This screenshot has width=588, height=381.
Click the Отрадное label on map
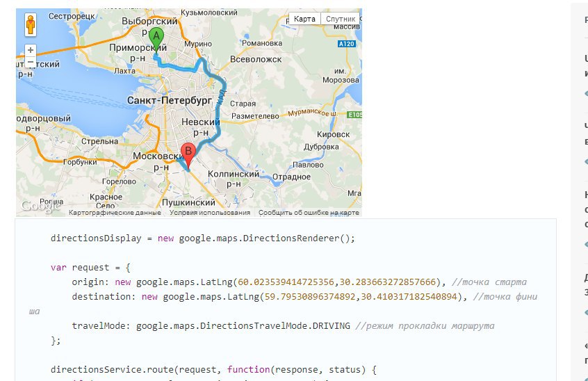(x=291, y=177)
